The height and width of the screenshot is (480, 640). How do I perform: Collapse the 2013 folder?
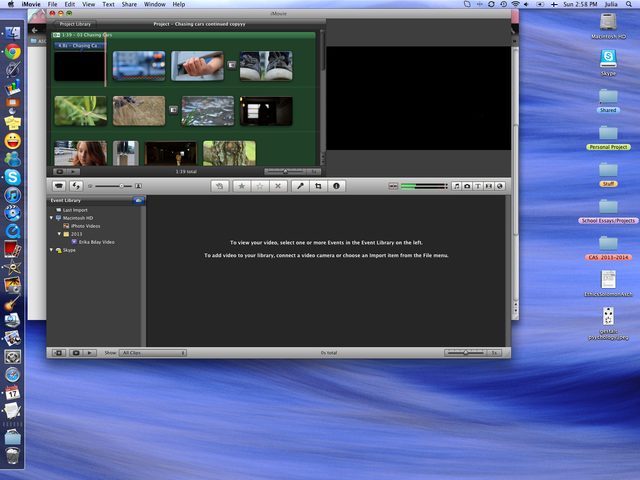click(x=59, y=234)
